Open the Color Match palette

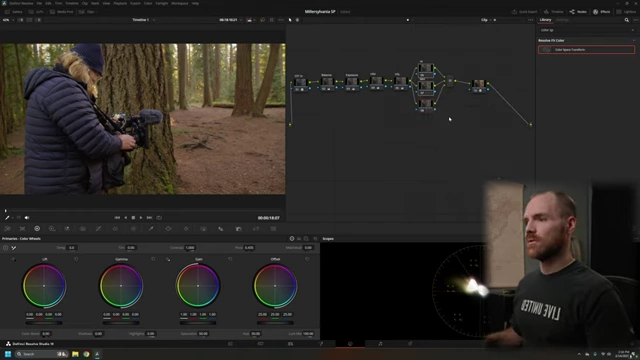pyautogui.click(x=22, y=229)
